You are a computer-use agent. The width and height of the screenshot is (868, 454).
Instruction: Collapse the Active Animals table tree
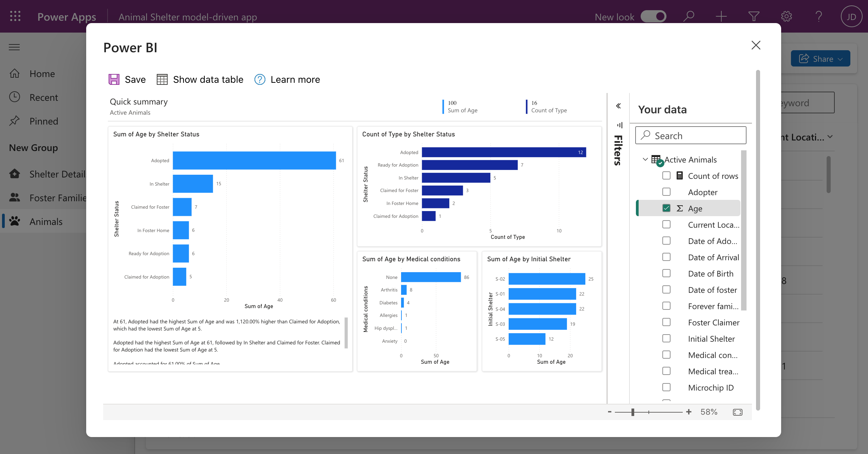pyautogui.click(x=645, y=159)
